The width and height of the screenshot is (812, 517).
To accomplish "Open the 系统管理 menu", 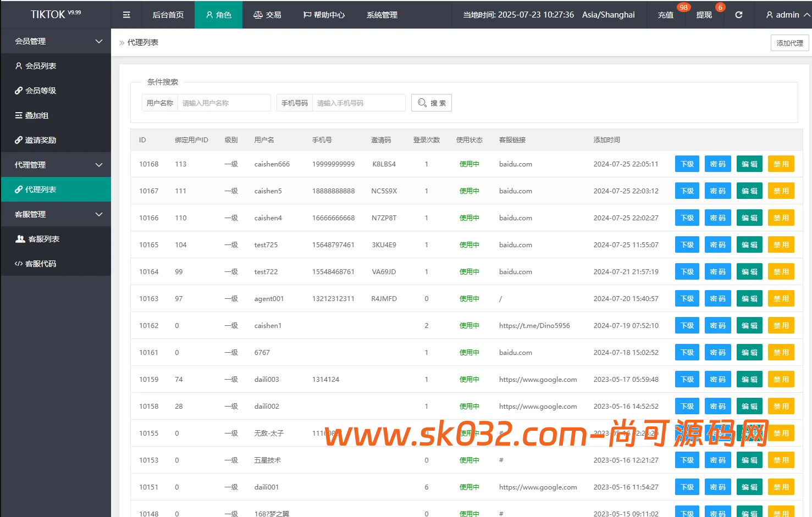I will [x=381, y=14].
